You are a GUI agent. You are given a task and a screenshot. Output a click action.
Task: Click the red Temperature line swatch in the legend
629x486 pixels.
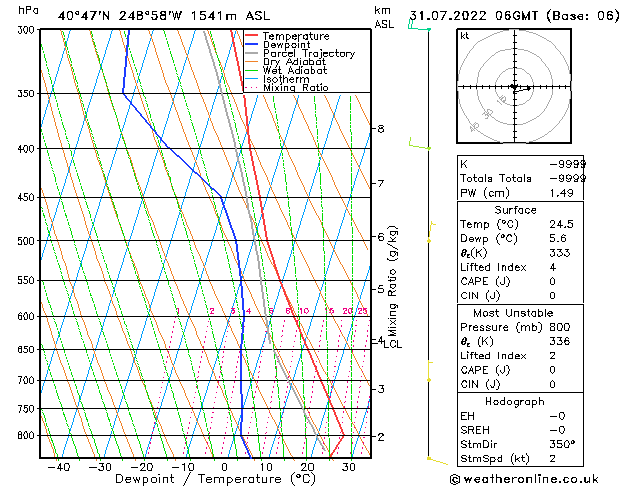pos(252,36)
